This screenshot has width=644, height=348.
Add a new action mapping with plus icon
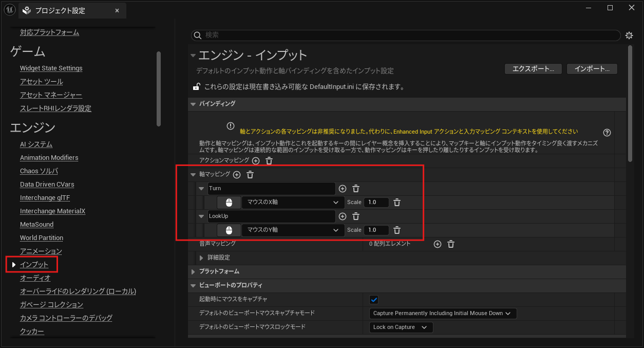[x=256, y=161]
